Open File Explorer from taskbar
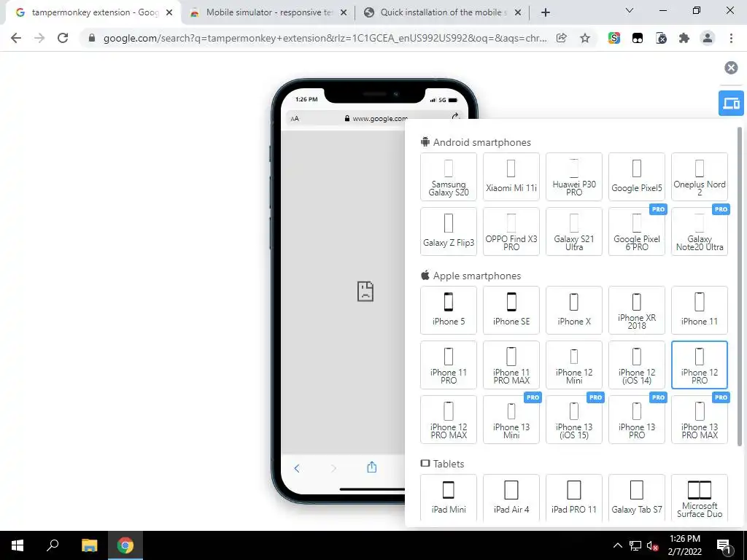This screenshot has height=560, width=747. (89, 545)
